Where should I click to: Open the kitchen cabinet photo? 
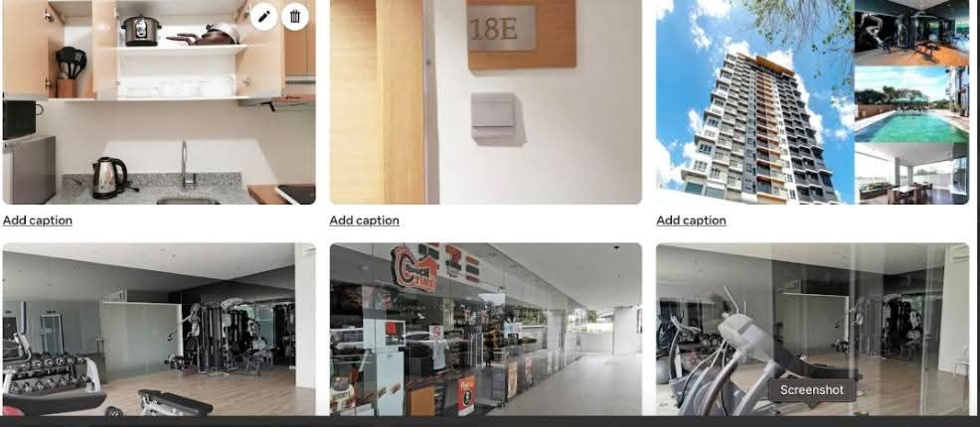tap(159, 101)
